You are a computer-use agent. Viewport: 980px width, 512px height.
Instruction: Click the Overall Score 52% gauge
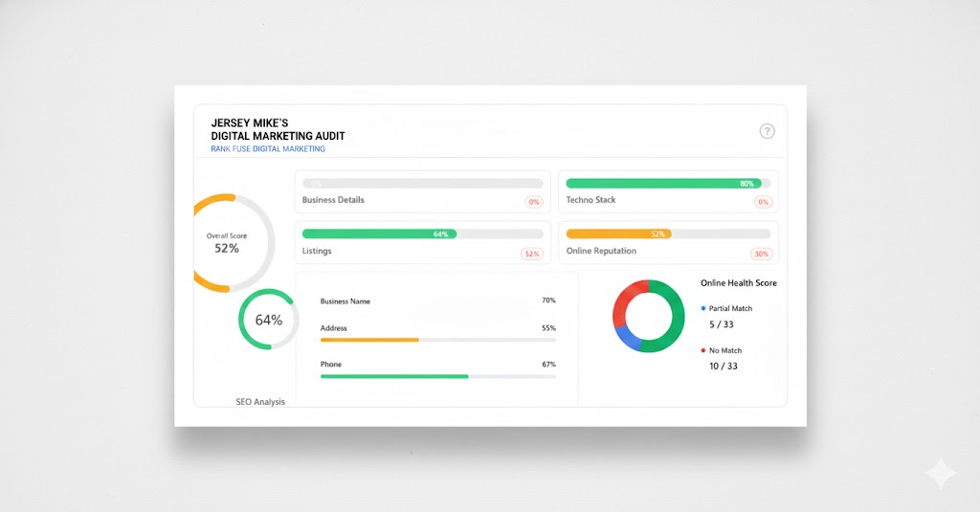pyautogui.click(x=227, y=243)
